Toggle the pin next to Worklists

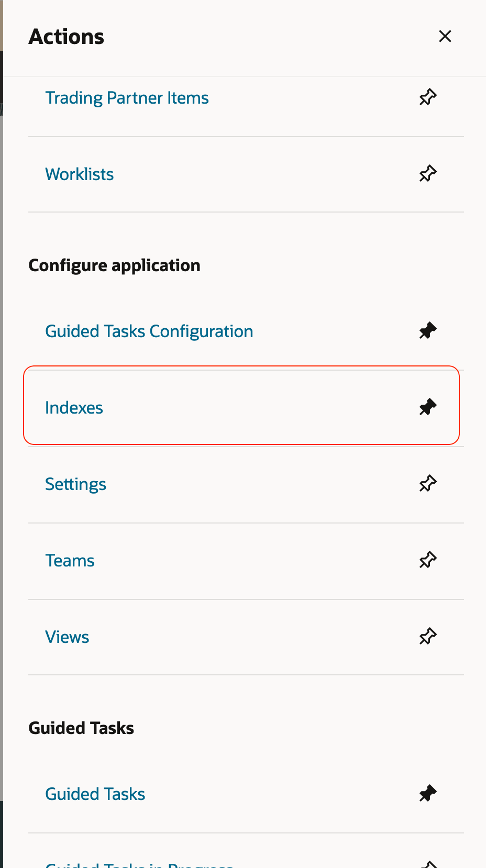click(x=427, y=173)
